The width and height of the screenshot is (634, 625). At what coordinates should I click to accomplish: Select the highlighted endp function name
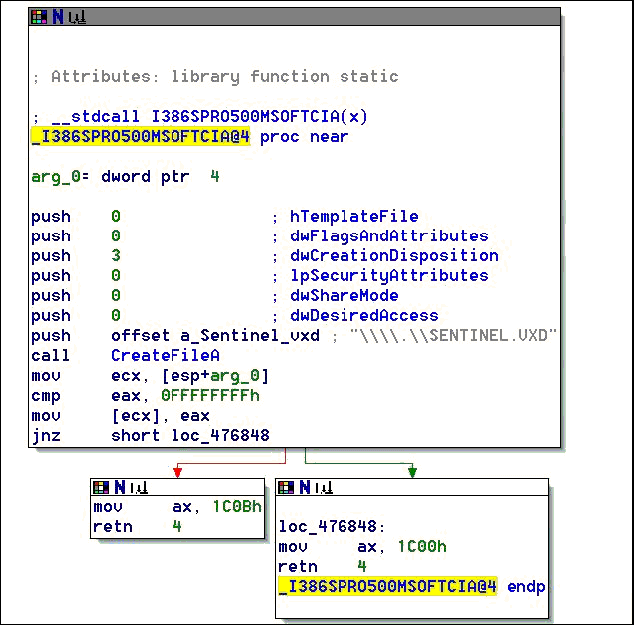[x=388, y=587]
